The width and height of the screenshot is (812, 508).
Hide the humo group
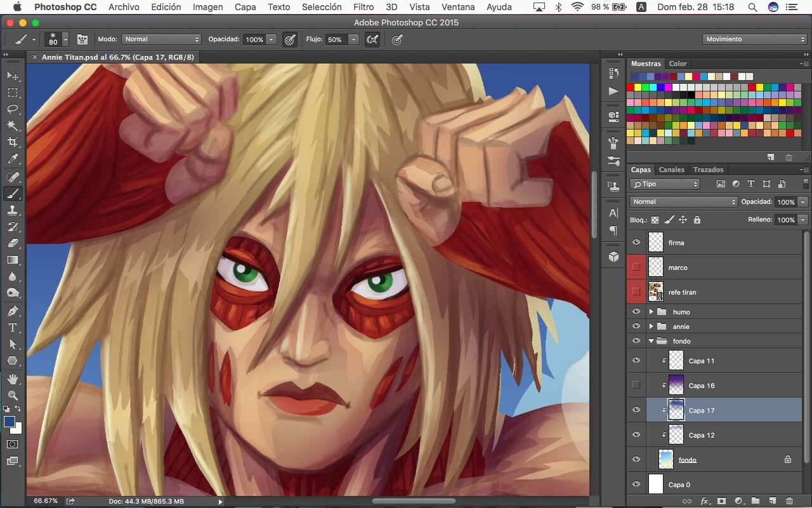(x=636, y=312)
